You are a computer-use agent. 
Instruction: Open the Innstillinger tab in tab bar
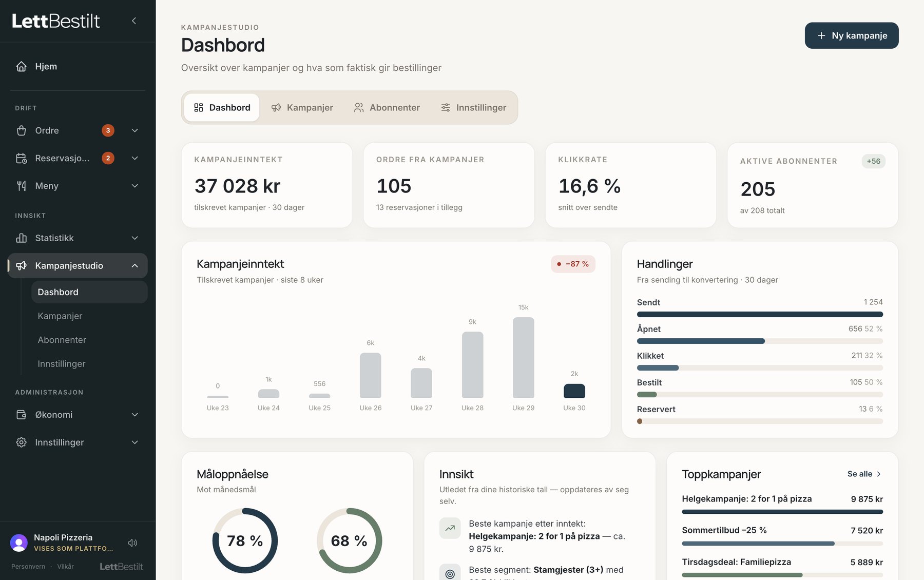473,107
